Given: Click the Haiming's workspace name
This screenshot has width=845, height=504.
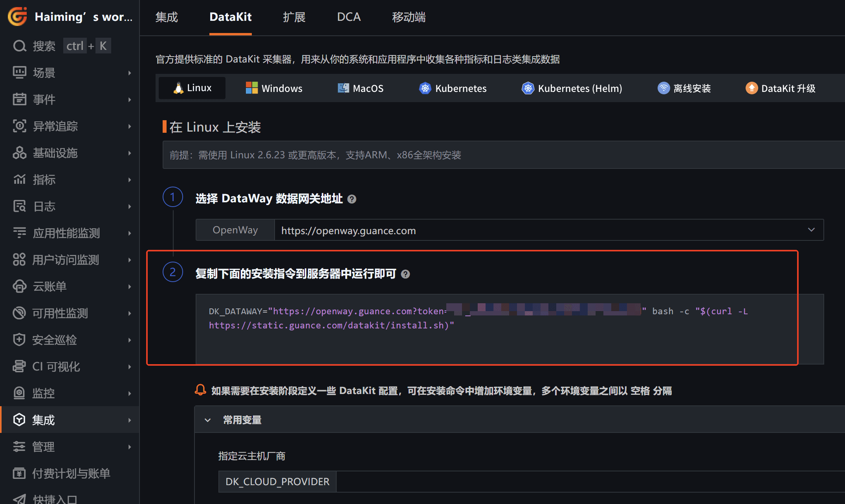Looking at the screenshot, I should [x=84, y=17].
